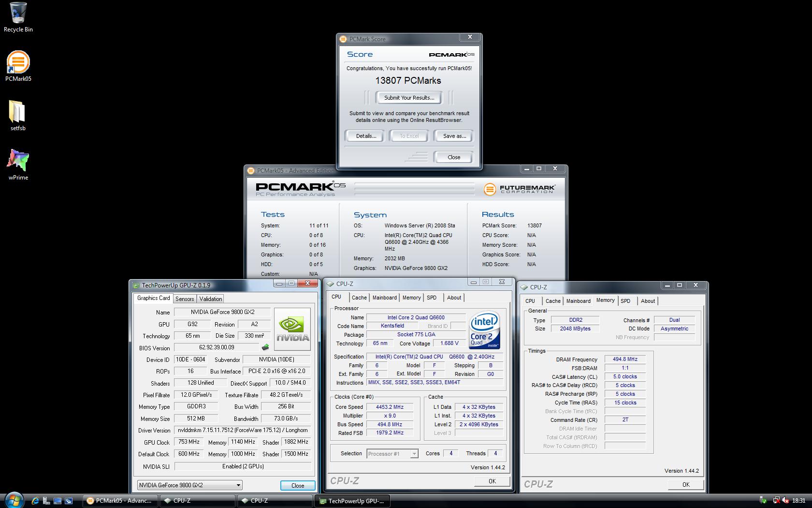Click the PCMark05 Advanced Edition title icon
This screenshot has height=508, width=812.
pyautogui.click(x=251, y=170)
